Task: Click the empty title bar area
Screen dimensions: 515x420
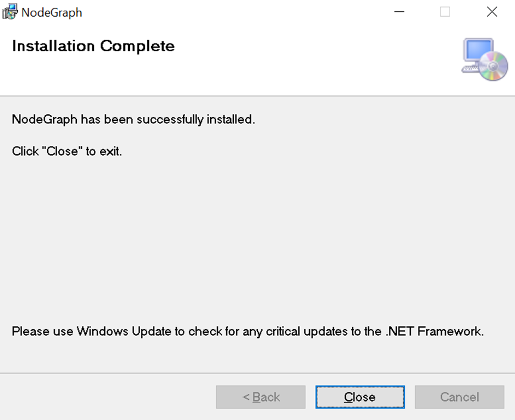Action: pyautogui.click(x=238, y=12)
